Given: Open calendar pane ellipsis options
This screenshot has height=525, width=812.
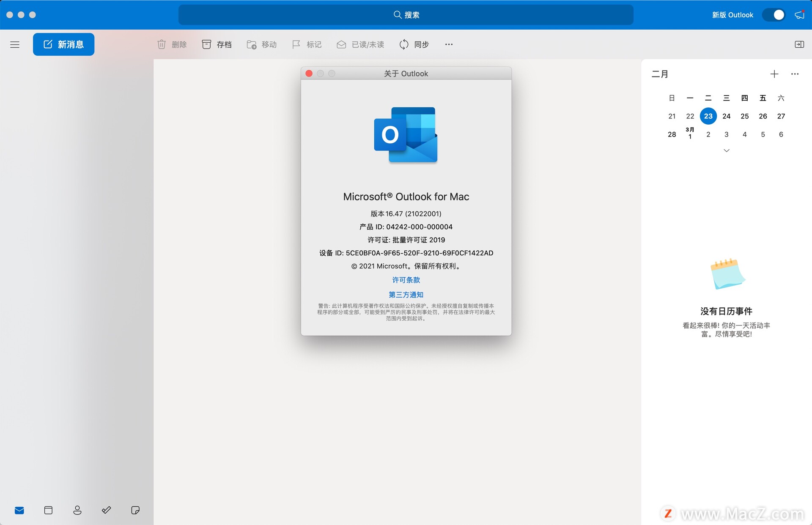Looking at the screenshot, I should 795,74.
